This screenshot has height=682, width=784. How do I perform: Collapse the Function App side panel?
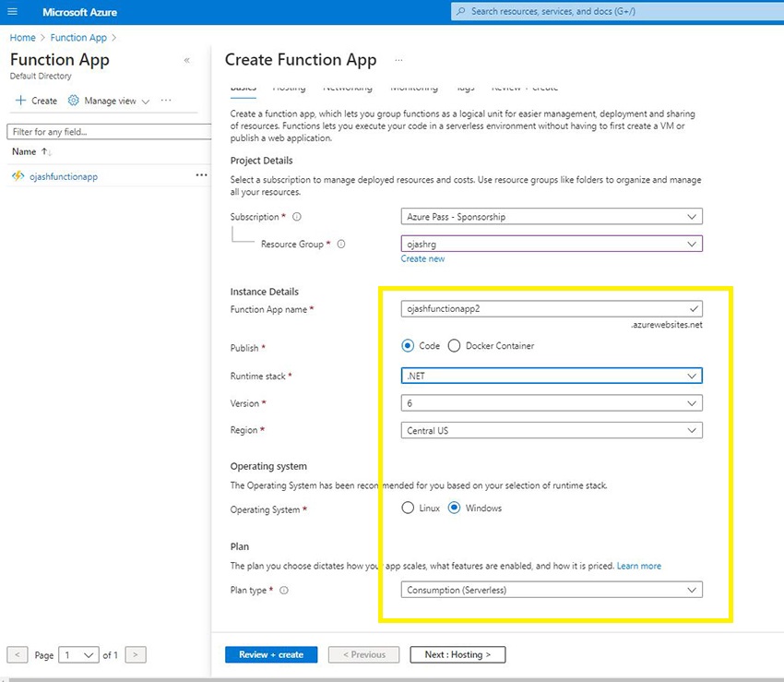[187, 60]
